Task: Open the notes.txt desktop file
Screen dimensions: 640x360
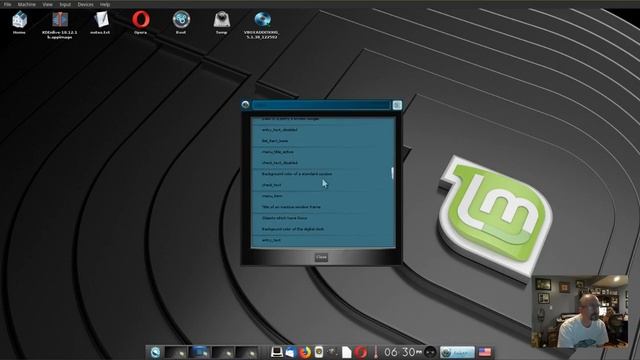Action: pyautogui.click(x=100, y=22)
